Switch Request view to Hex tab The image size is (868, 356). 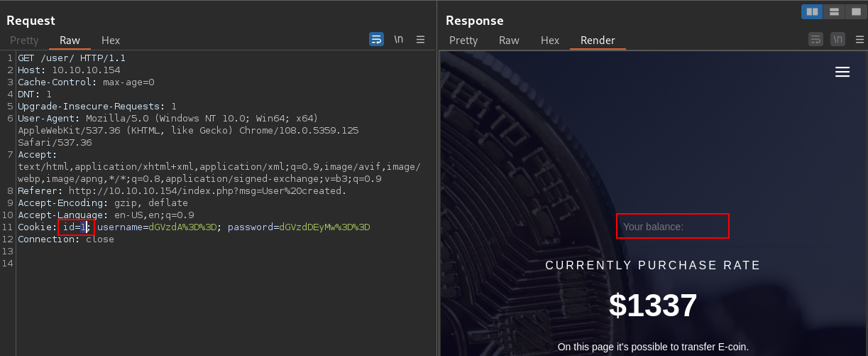tap(111, 41)
